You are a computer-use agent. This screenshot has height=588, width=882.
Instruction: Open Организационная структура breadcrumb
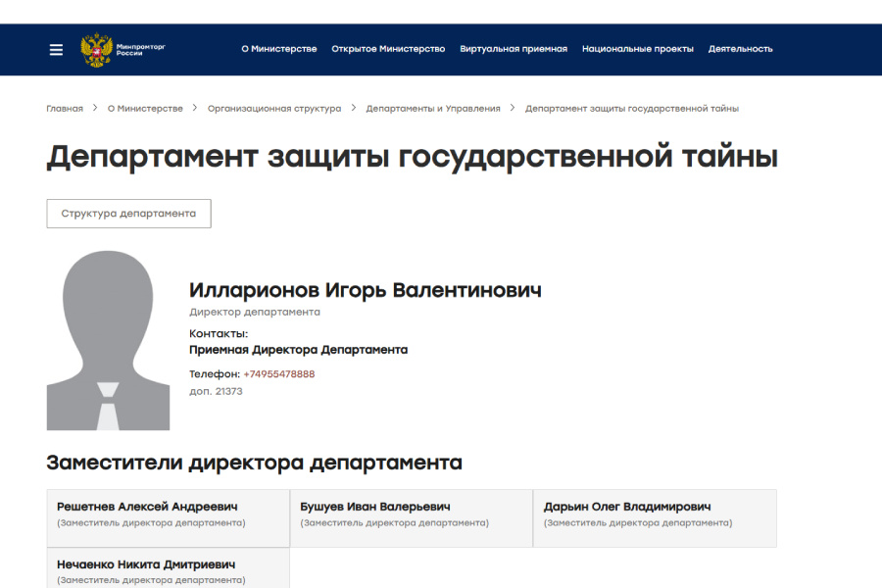(x=274, y=109)
